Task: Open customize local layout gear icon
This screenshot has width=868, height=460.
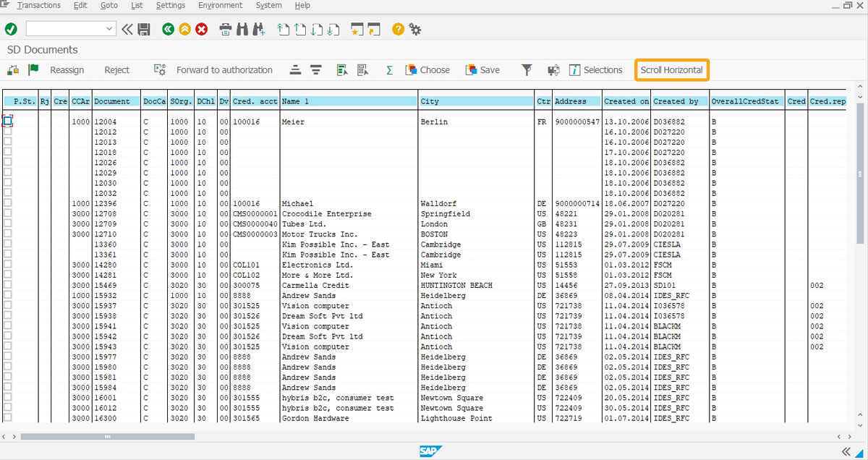Action: pyautogui.click(x=415, y=29)
